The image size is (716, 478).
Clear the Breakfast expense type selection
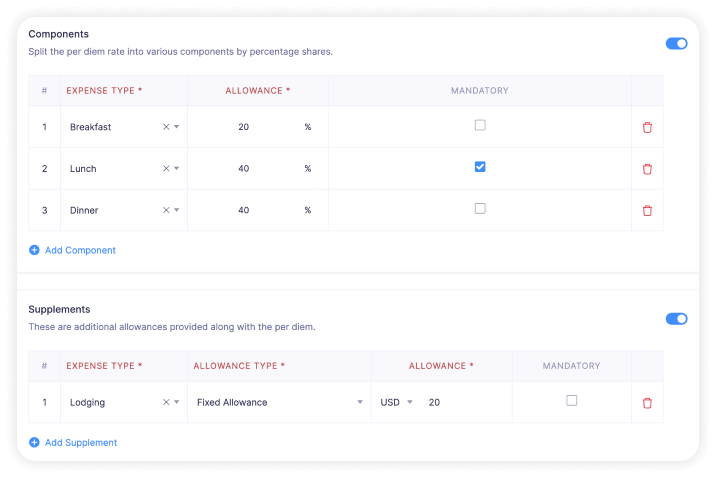point(166,127)
